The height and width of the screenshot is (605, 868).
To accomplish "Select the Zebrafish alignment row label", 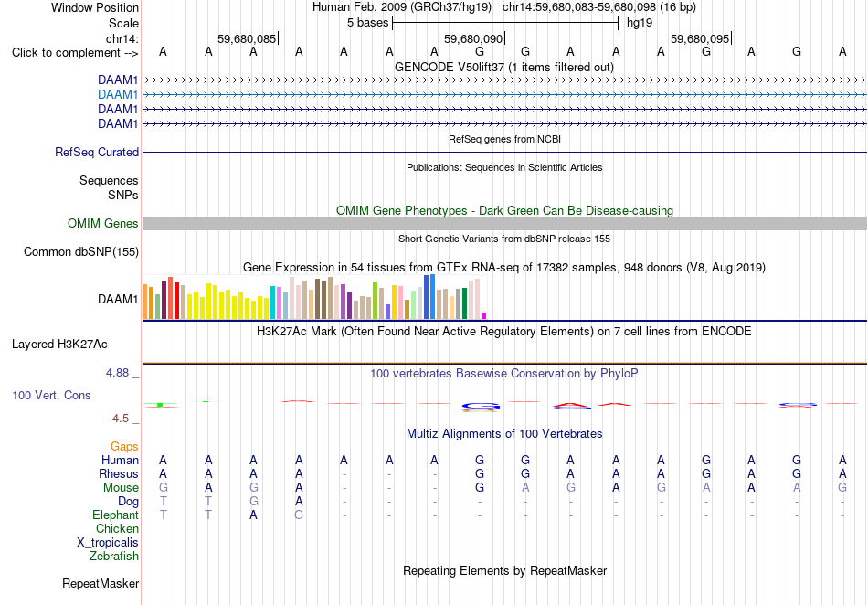I will [x=114, y=556].
